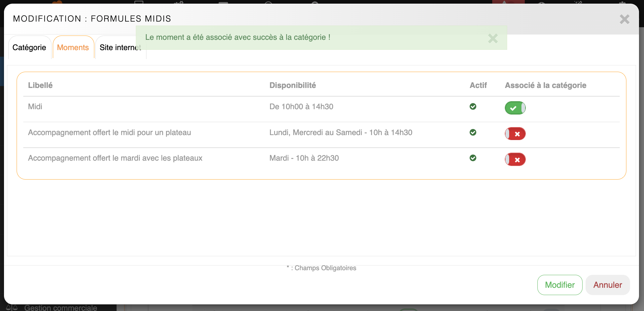Click the Disponibilité column header

[292, 85]
